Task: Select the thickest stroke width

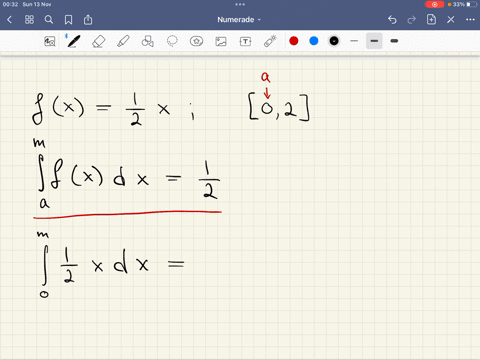Action: pos(394,41)
